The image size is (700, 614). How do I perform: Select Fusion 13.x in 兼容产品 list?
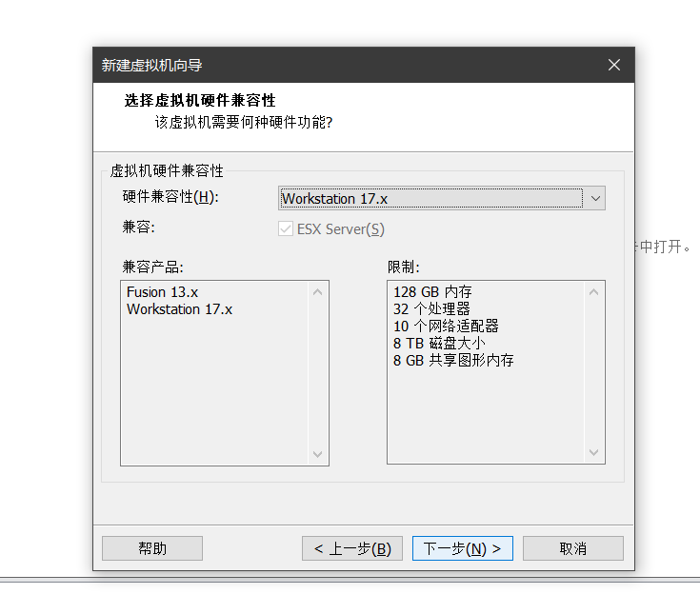click(163, 292)
